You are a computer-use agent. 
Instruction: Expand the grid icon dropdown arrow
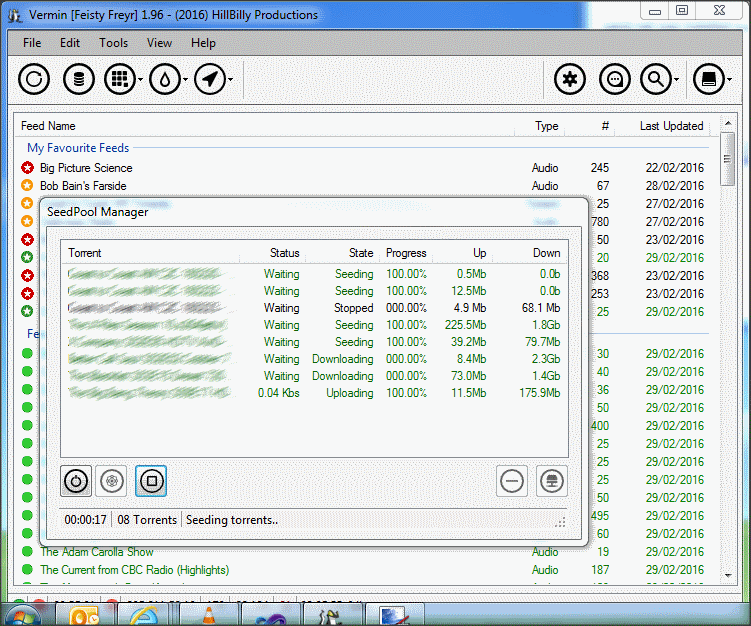point(140,80)
